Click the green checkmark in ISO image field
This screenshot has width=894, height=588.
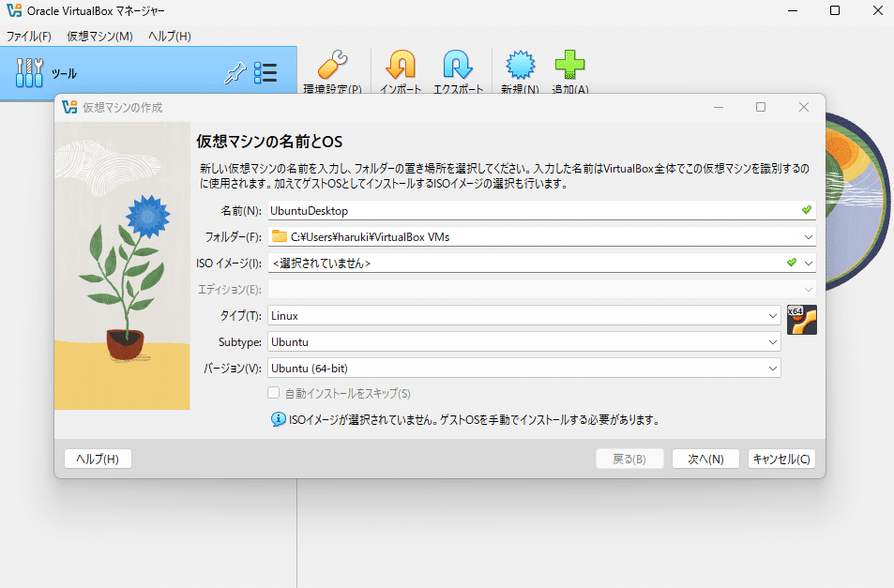coord(792,263)
